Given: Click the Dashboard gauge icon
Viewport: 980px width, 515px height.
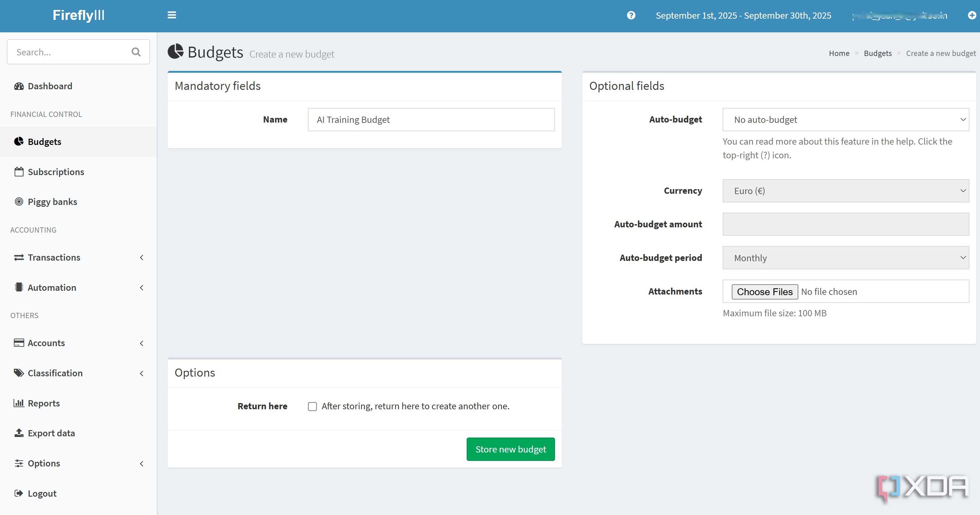Looking at the screenshot, I should 19,86.
